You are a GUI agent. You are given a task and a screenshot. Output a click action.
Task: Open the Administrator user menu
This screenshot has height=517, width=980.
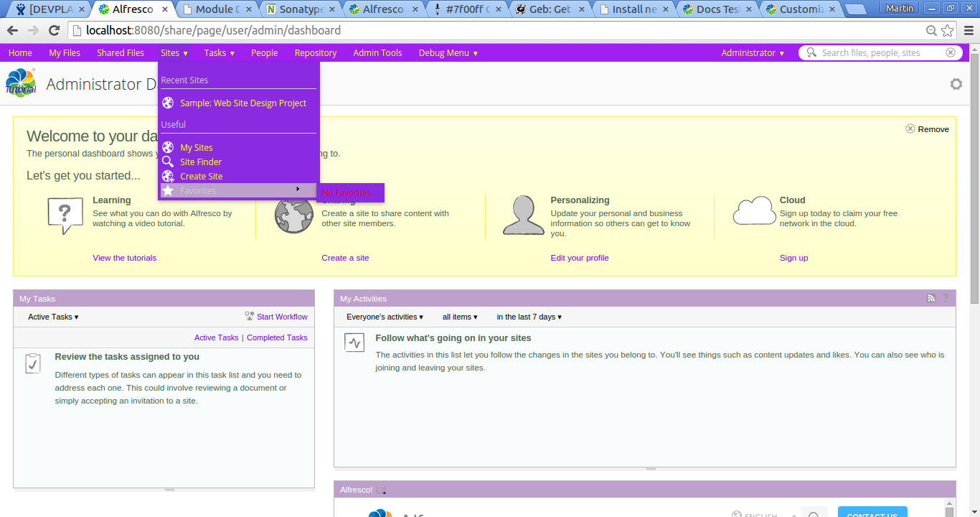751,52
